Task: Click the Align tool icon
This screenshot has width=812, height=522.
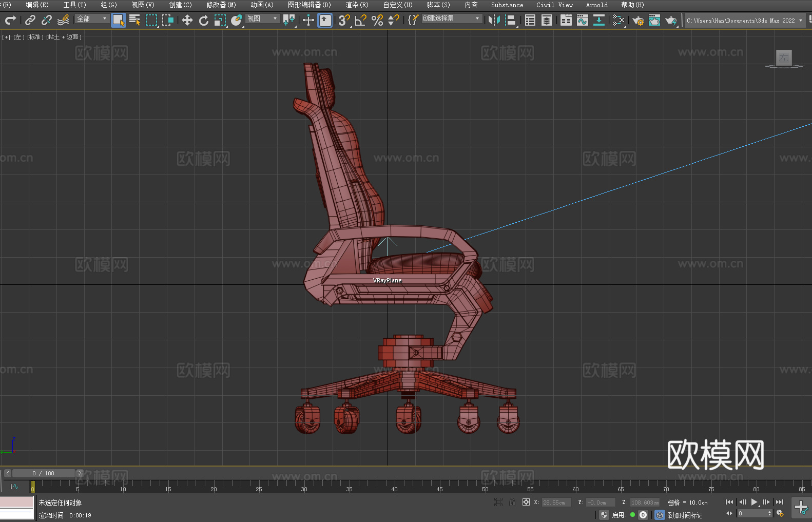Action: coord(511,20)
